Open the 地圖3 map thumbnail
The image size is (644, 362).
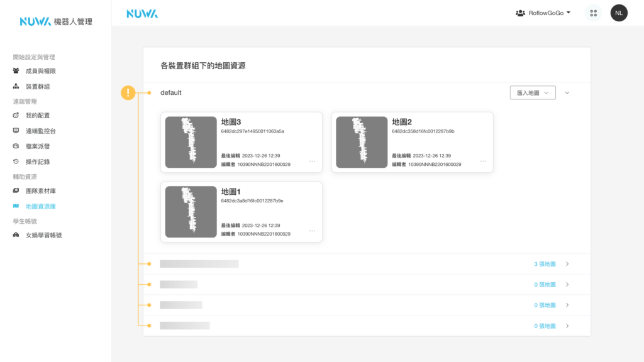point(191,142)
